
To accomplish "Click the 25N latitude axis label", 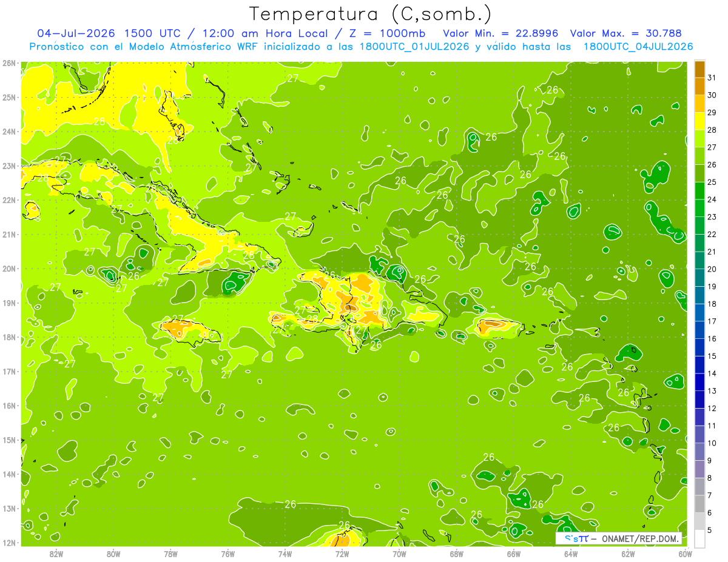I will (x=8, y=97).
